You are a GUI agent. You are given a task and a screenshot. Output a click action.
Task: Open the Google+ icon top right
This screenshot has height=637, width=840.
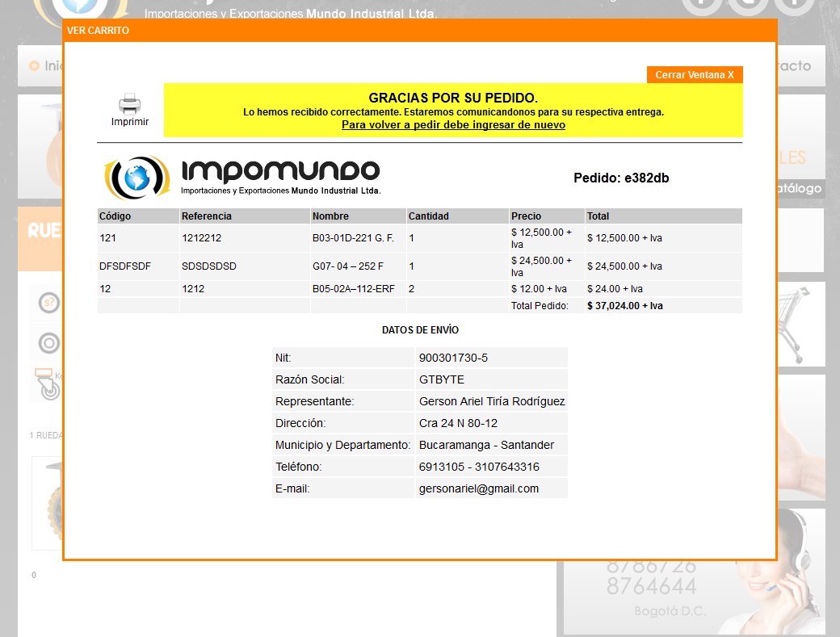point(747,4)
